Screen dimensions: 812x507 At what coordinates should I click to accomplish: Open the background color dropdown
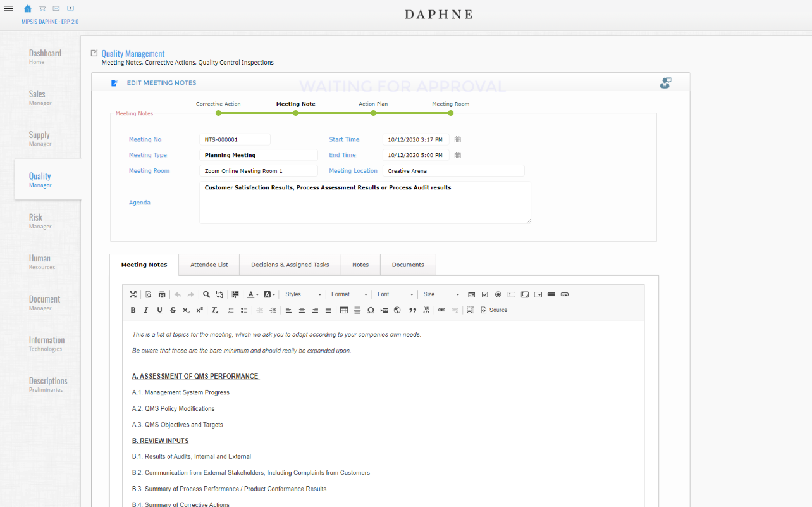[269, 294]
